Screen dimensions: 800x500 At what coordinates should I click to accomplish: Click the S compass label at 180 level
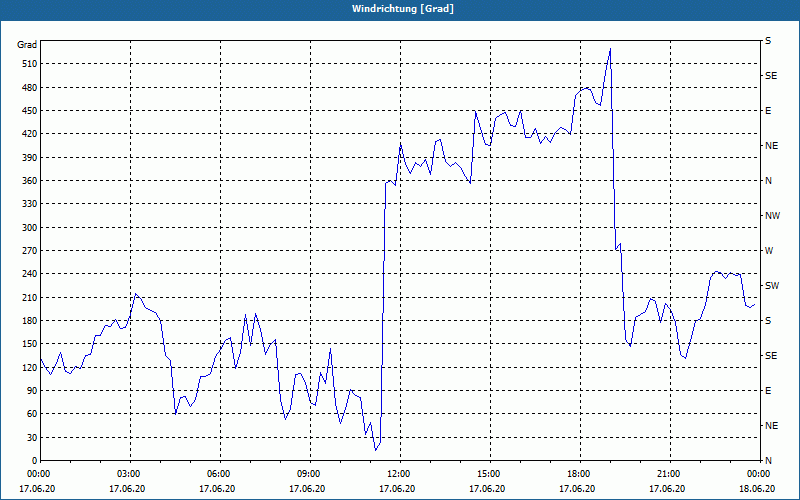coord(768,321)
